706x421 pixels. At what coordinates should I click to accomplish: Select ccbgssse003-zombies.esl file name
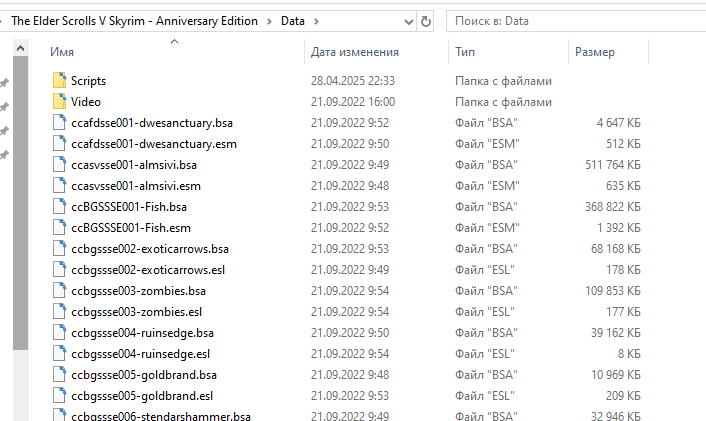[136, 312]
